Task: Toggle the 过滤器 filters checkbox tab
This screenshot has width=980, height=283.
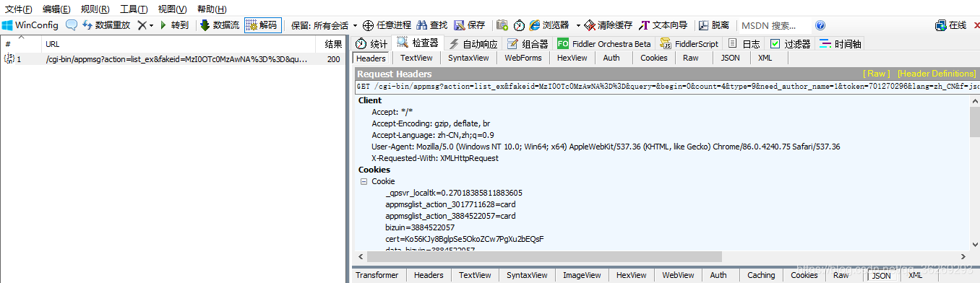Action: pos(790,44)
